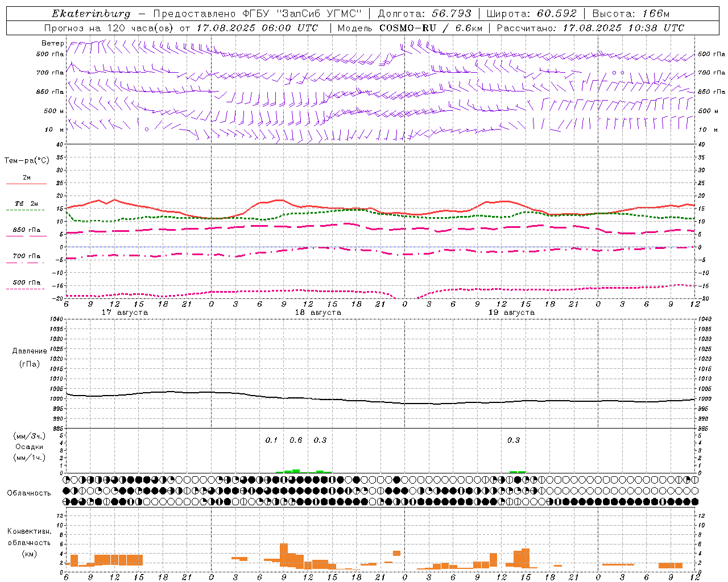The width and height of the screenshot is (728, 582).
Task: Click the '500 м' wind level label on left
Action: click(x=54, y=111)
